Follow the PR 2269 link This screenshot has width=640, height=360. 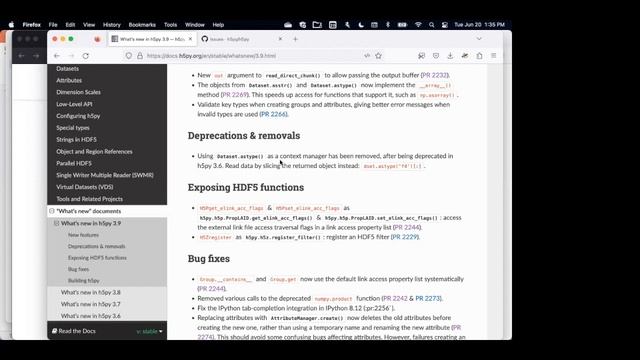235,95
